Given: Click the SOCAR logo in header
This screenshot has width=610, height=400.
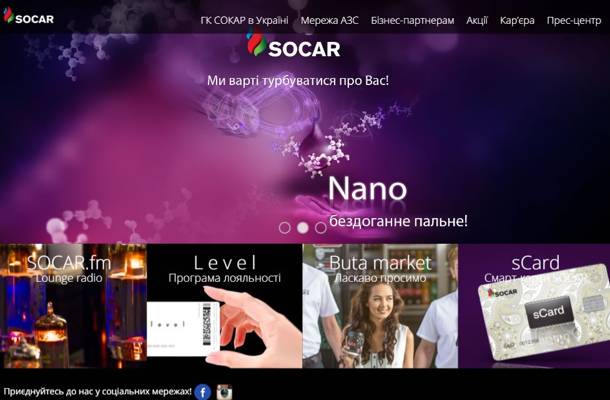Looking at the screenshot, I should click(x=28, y=16).
